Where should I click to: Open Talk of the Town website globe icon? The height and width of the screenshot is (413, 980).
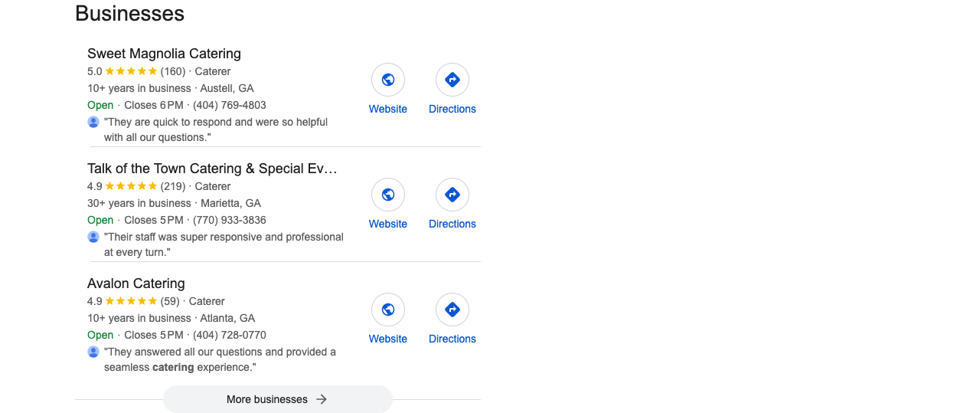tap(388, 195)
